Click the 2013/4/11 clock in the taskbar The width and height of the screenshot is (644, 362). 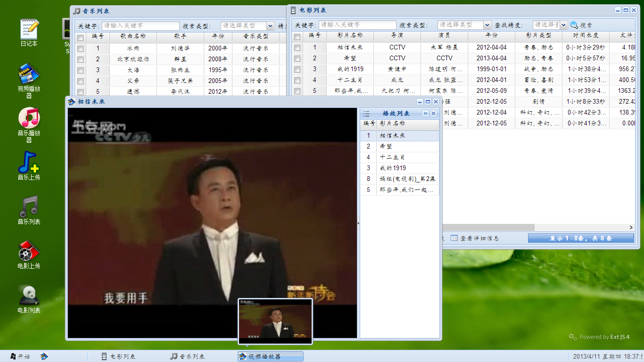(x=608, y=356)
